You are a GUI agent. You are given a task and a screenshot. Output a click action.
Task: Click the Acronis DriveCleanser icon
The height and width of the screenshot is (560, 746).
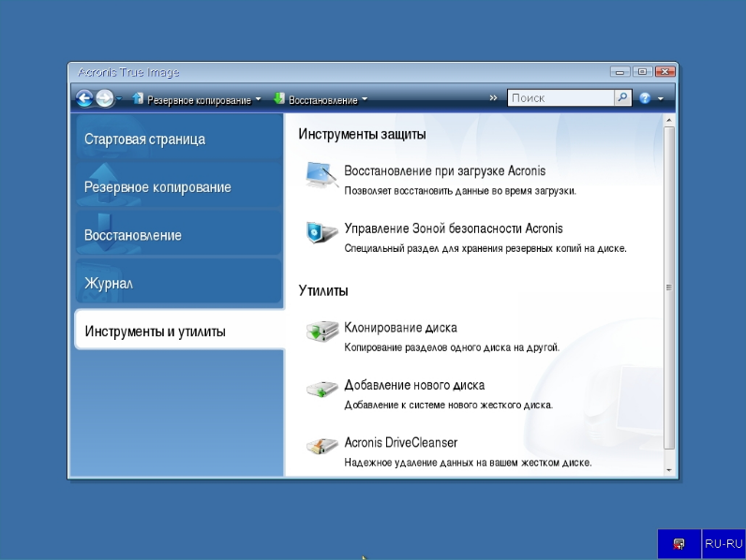pyautogui.click(x=321, y=447)
